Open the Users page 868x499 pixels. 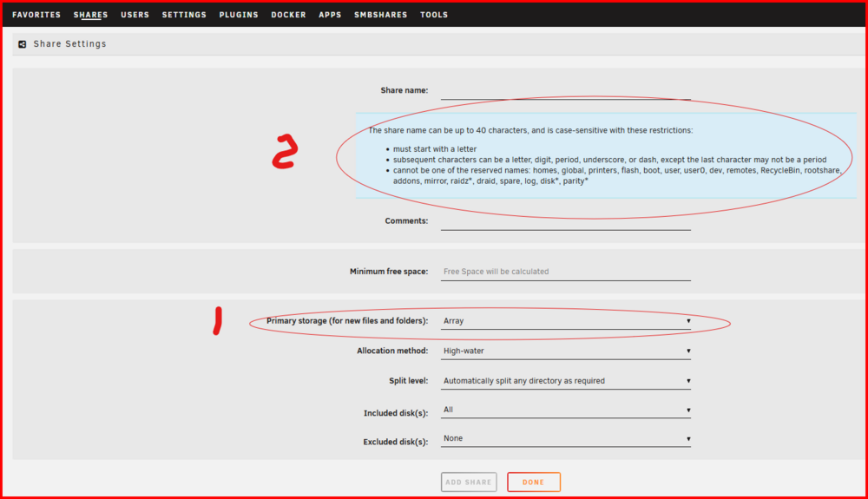(x=135, y=15)
